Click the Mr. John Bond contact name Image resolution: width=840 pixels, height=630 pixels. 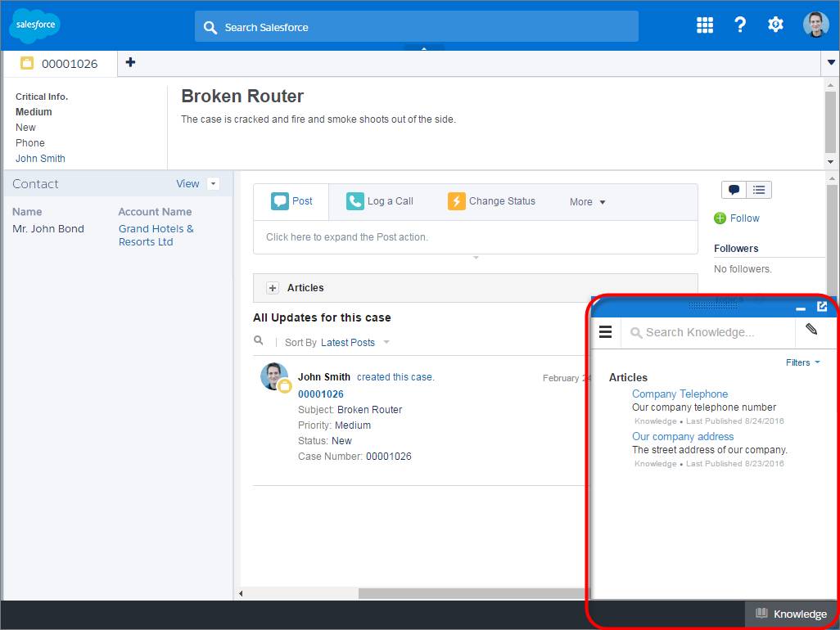coord(48,228)
